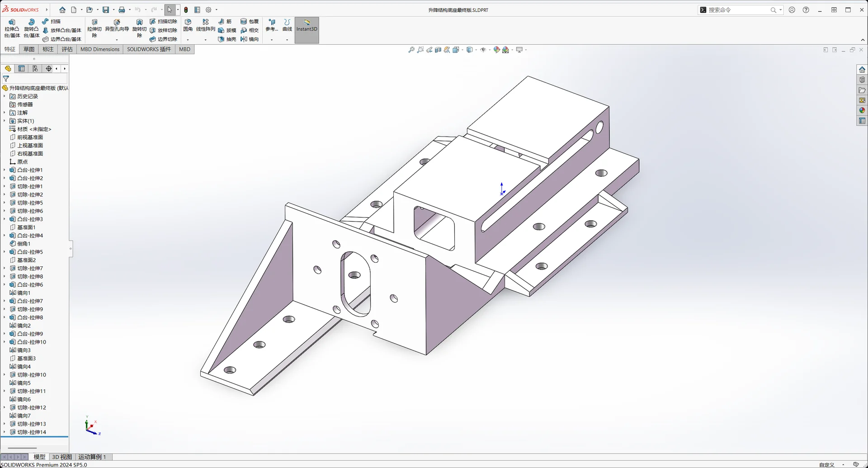This screenshot has height=468, width=868.
Task: Open the 运动算例 1 bottom tab
Action: (92, 457)
